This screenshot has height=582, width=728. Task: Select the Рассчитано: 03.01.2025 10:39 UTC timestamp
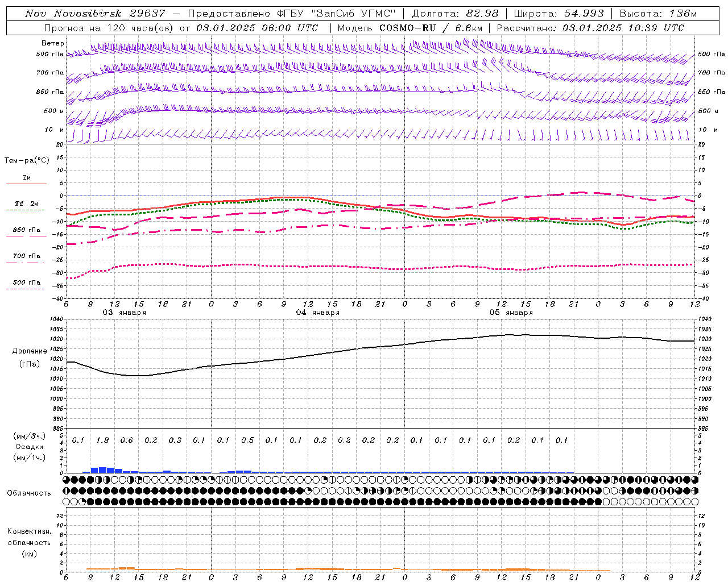590,28
